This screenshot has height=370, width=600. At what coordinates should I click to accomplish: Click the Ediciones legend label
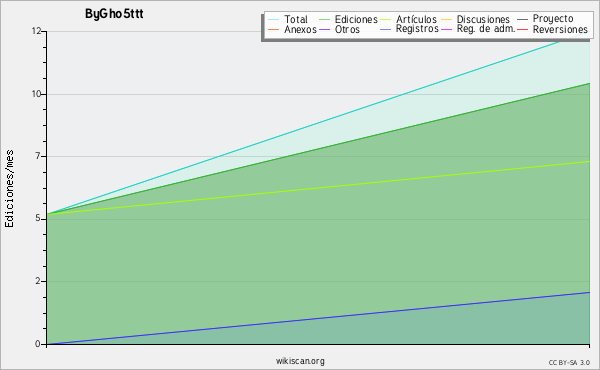tap(356, 19)
